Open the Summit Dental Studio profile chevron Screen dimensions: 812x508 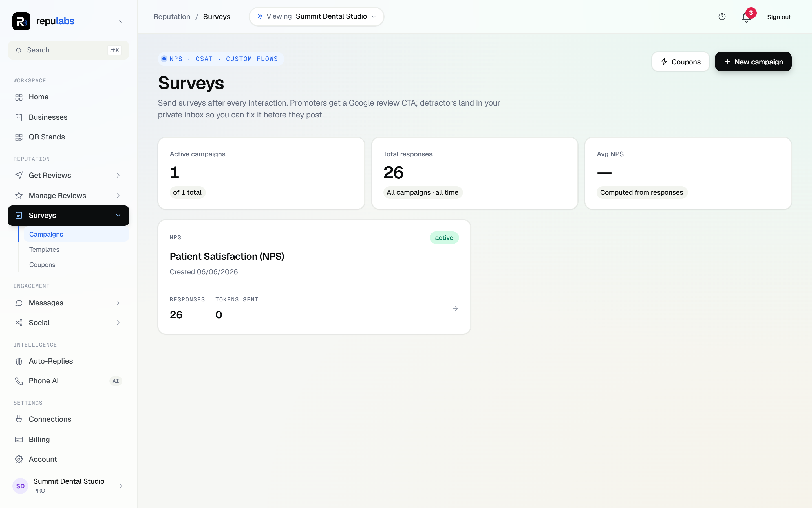pos(121,486)
